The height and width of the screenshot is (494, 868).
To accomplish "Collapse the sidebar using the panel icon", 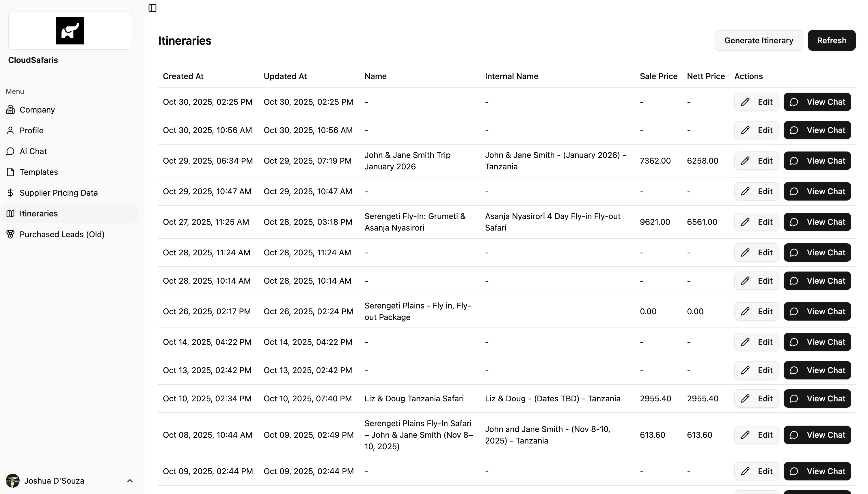I will [152, 8].
